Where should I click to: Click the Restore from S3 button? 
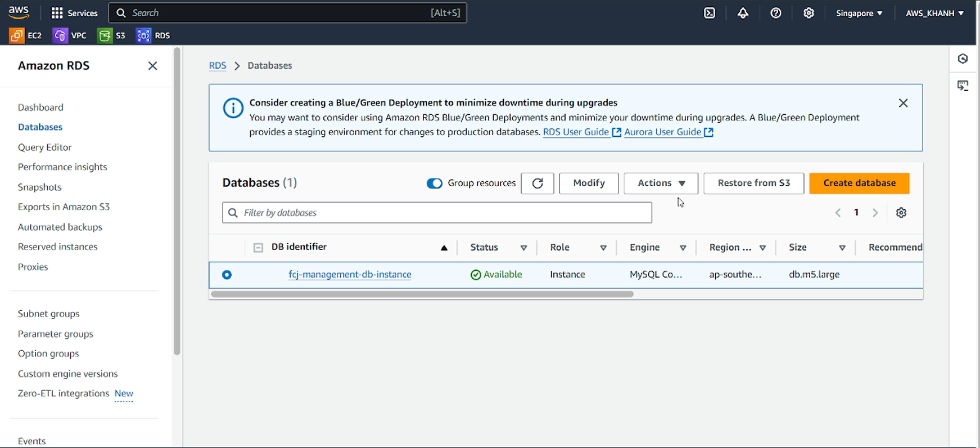(x=753, y=183)
